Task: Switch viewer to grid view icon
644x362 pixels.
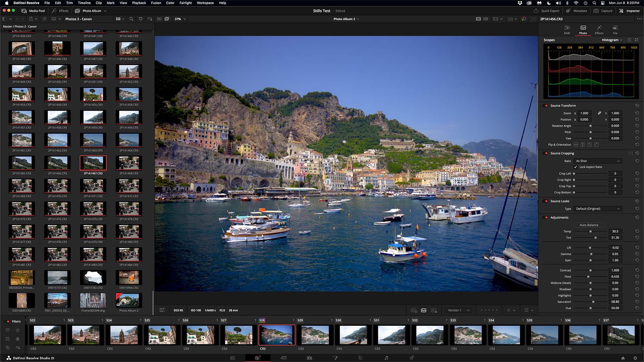Action: pos(486,19)
